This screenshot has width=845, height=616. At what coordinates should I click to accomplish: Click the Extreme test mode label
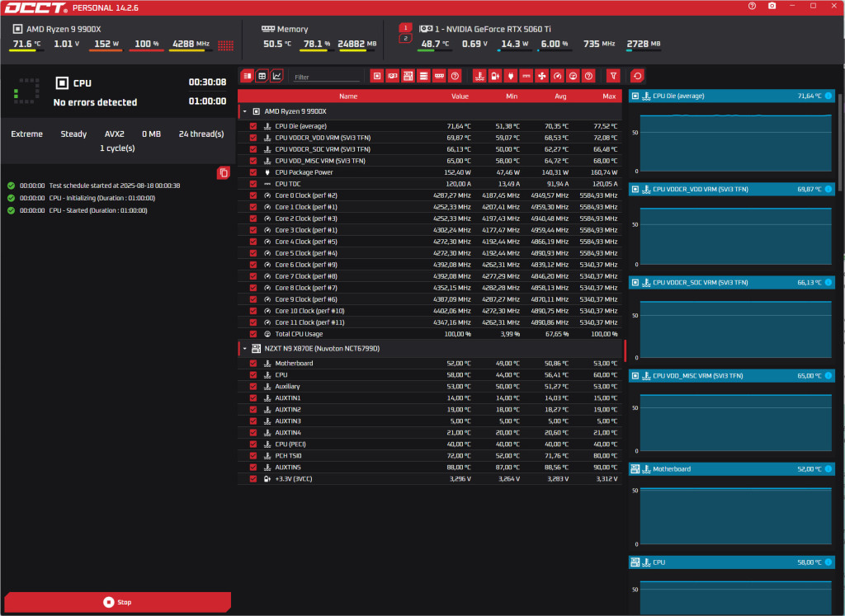point(27,134)
